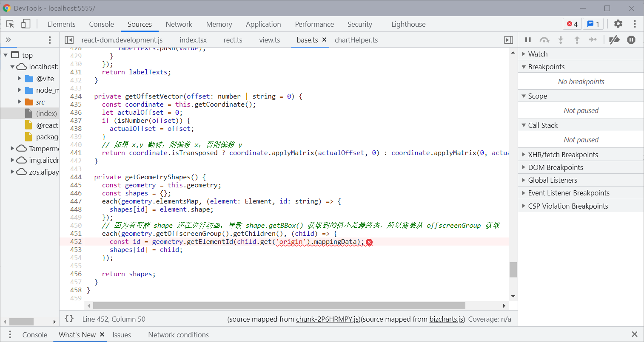Click the red errors count badge

coord(572,24)
